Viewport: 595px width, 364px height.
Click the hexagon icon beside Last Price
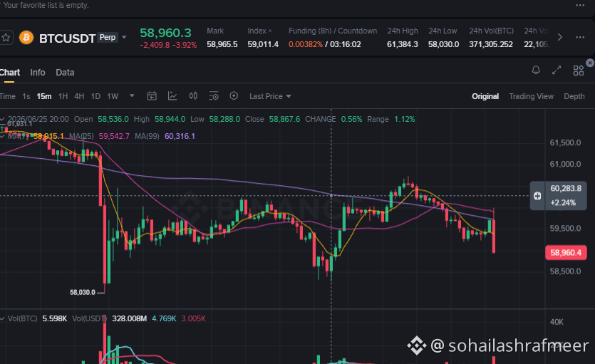234,96
